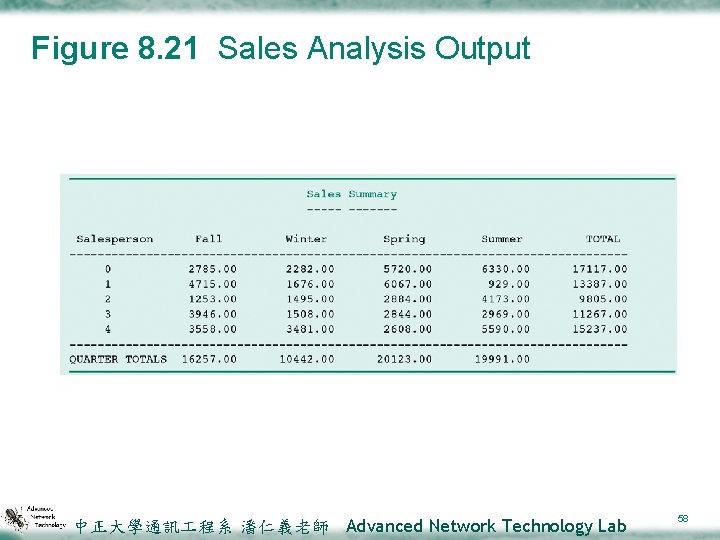Click the 'Advanced Network Technology Lab' footer text
Screen dimensions: 720x540
click(x=486, y=526)
